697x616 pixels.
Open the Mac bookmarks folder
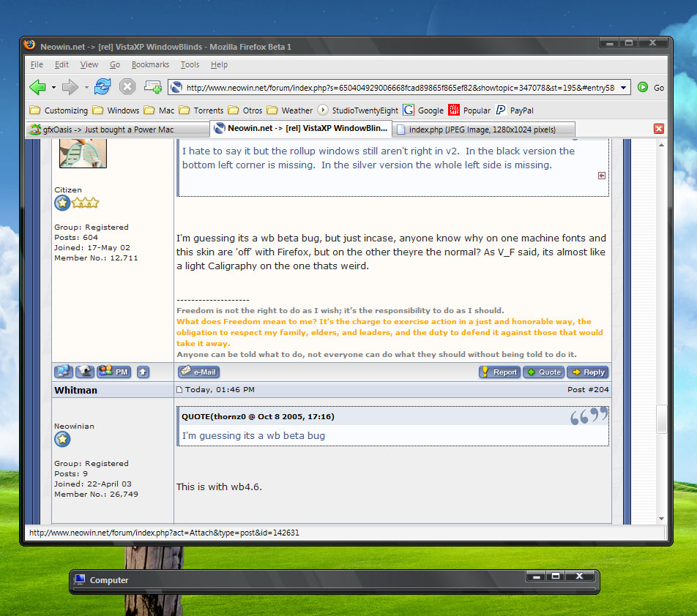[x=159, y=110]
